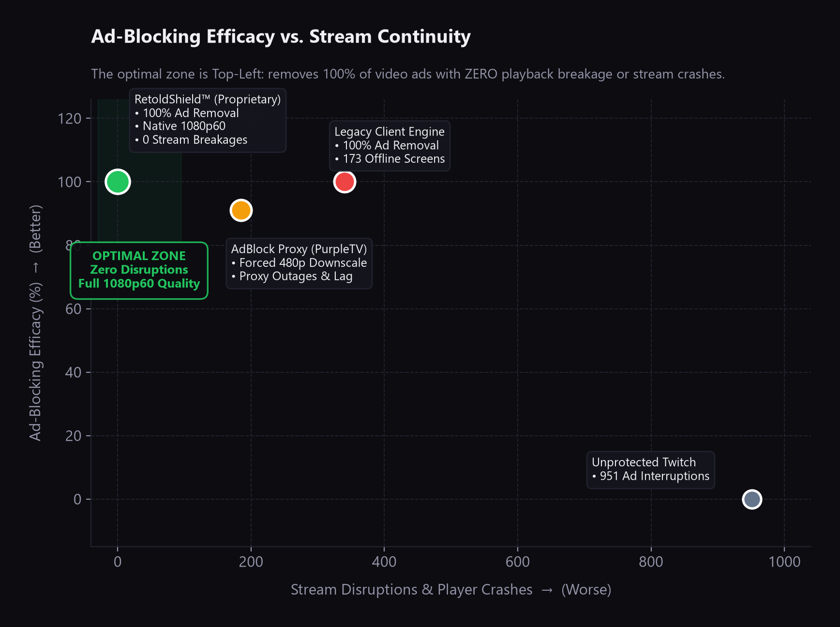The height and width of the screenshot is (627, 840).
Task: Click the 'Forced 480p Downscale' text
Action: click(x=299, y=263)
